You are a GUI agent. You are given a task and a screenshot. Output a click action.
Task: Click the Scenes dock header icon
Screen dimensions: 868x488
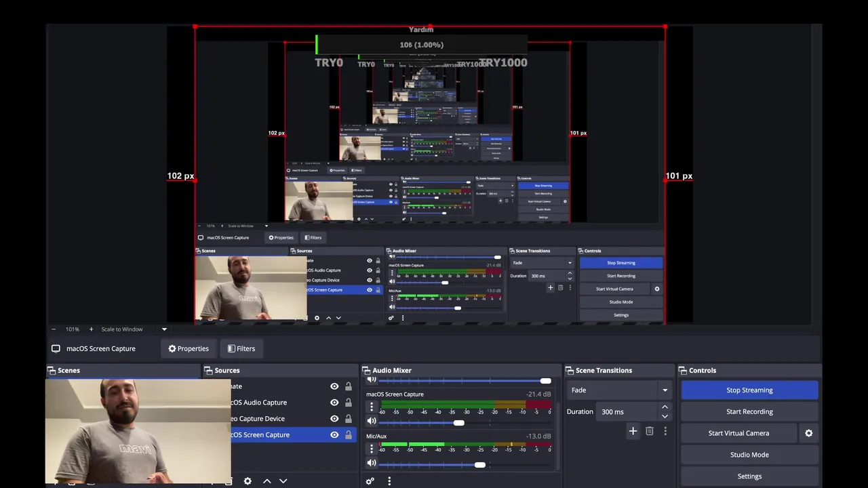52,371
